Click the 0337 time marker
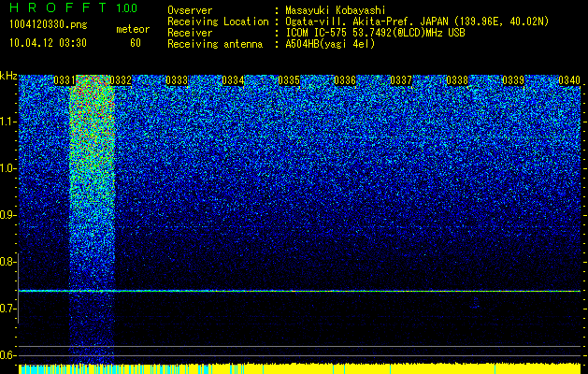The width and height of the screenshot is (588, 374). coord(401,80)
